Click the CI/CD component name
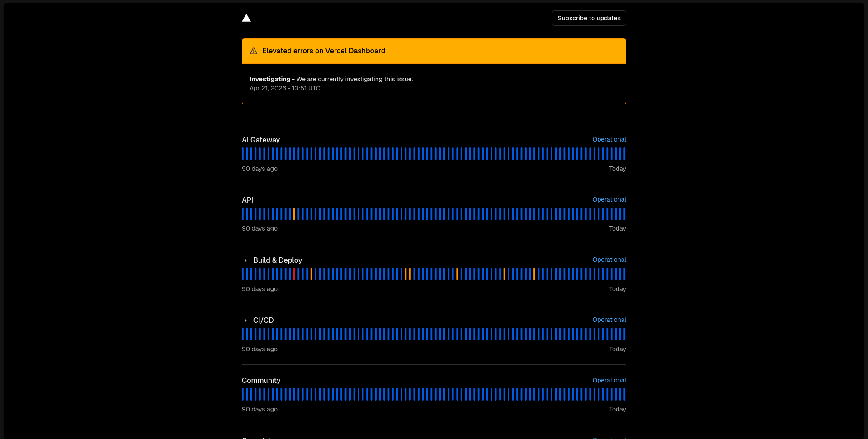Screen dimensions: 868x439 [264, 321]
